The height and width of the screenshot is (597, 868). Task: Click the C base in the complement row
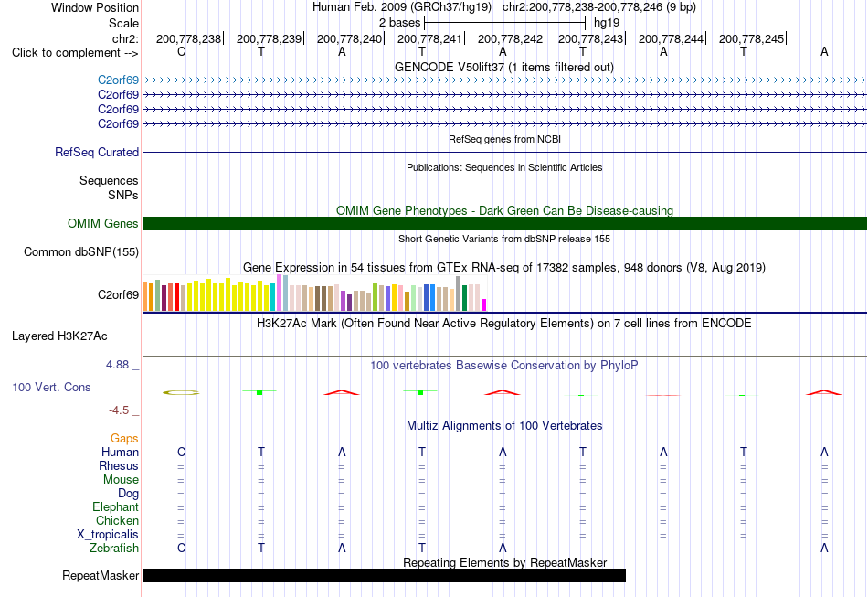tap(181, 51)
